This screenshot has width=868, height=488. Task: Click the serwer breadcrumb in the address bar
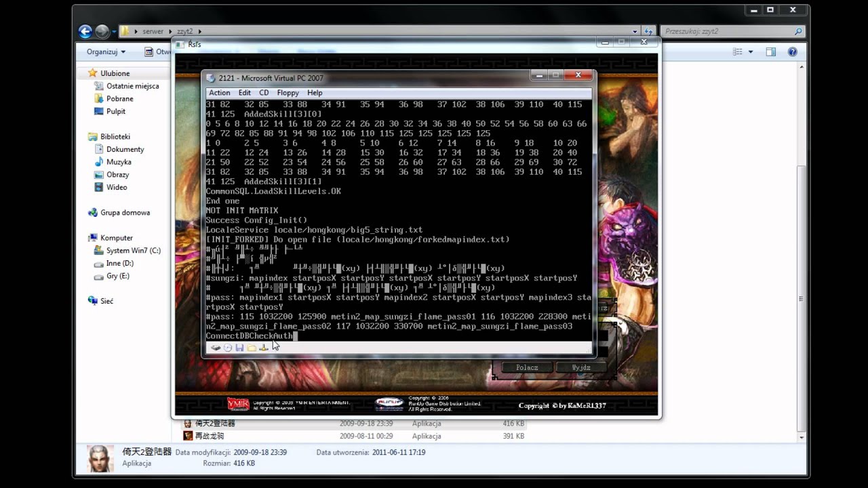point(153,31)
